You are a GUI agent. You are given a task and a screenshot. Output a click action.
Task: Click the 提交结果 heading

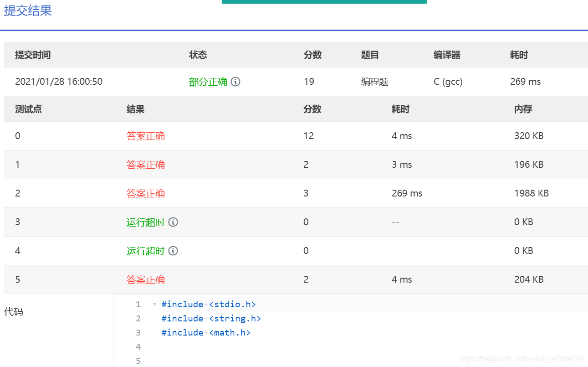tap(28, 11)
